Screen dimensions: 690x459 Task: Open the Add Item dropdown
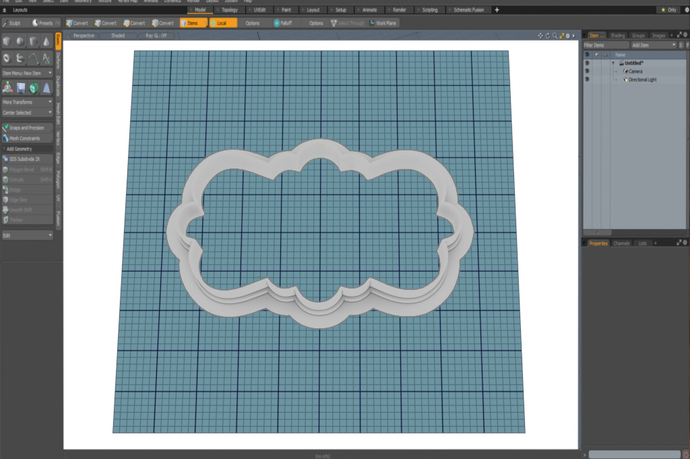pos(653,45)
